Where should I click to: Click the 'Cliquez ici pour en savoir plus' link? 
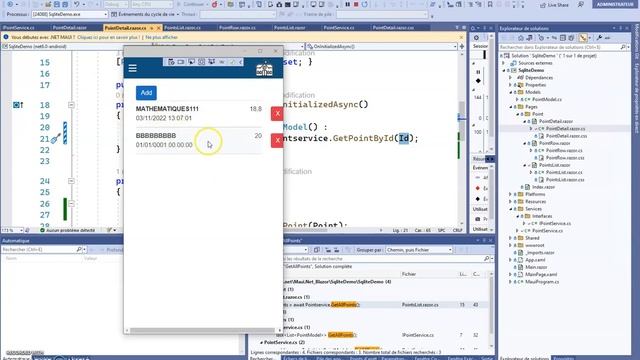(109, 37)
